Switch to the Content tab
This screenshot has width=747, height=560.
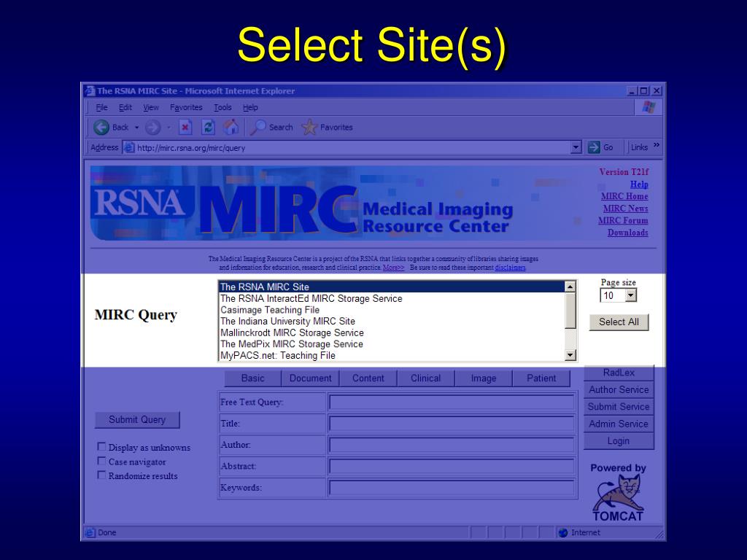click(x=368, y=378)
